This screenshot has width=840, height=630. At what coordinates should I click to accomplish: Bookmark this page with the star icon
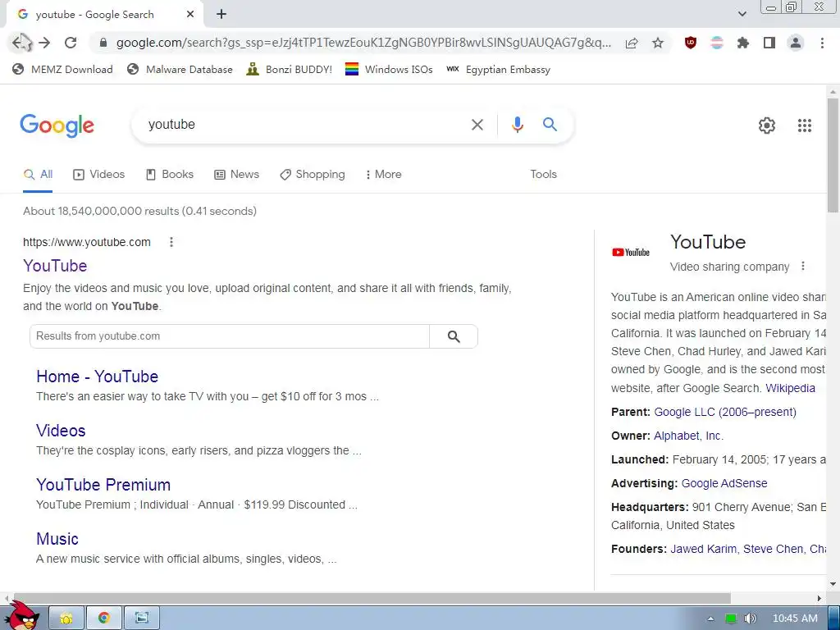pos(658,43)
